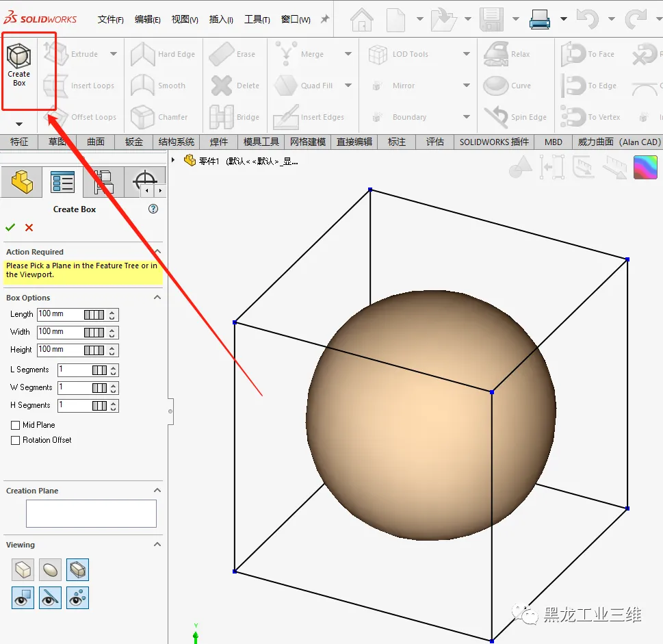Open the Quad Fill dropdown arrow
The height and width of the screenshot is (644, 663).
[x=348, y=85]
